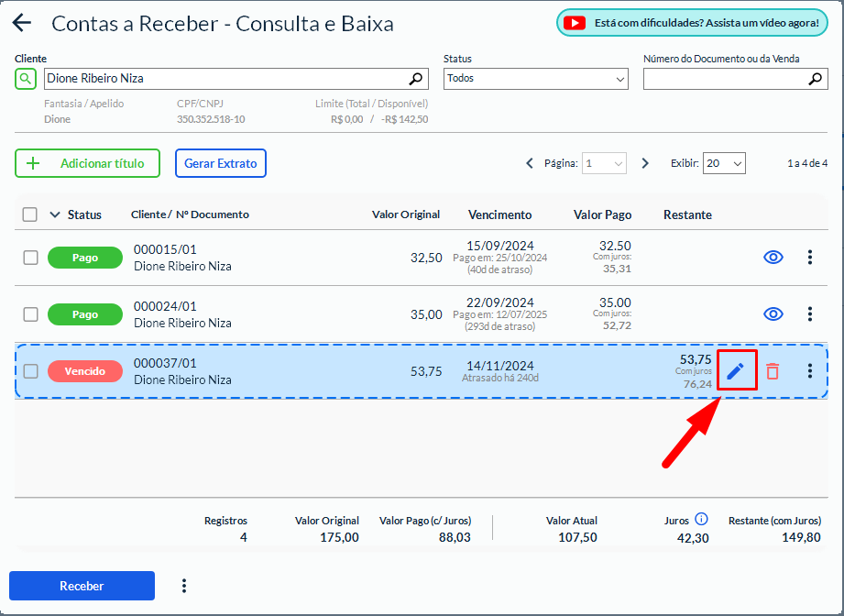
Task: Open the Exibir dropdown showing 20
Action: click(723, 163)
